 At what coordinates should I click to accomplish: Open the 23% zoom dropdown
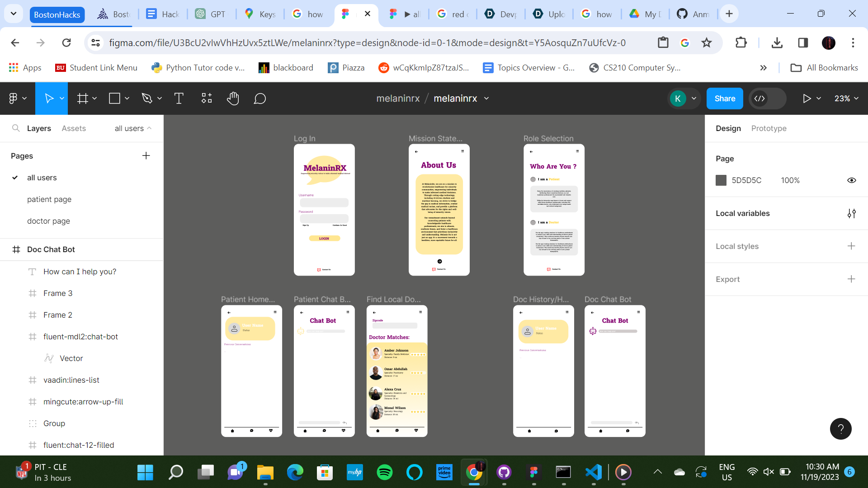[846, 99]
